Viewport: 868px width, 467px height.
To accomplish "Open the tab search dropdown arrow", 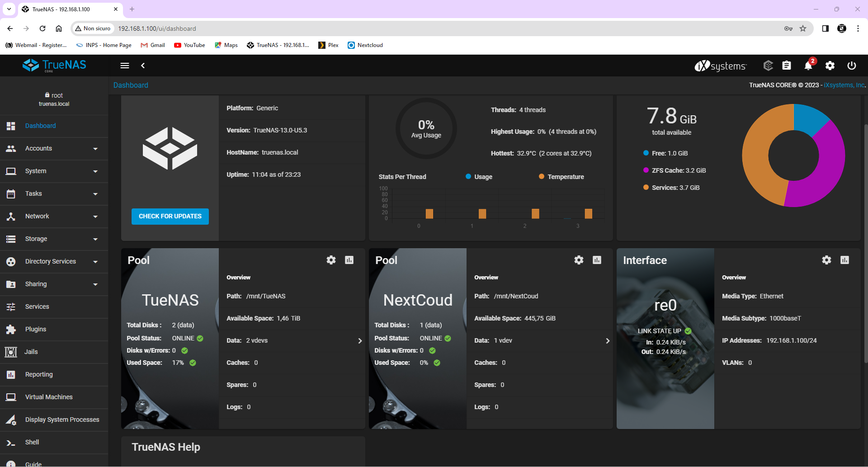I will point(9,9).
